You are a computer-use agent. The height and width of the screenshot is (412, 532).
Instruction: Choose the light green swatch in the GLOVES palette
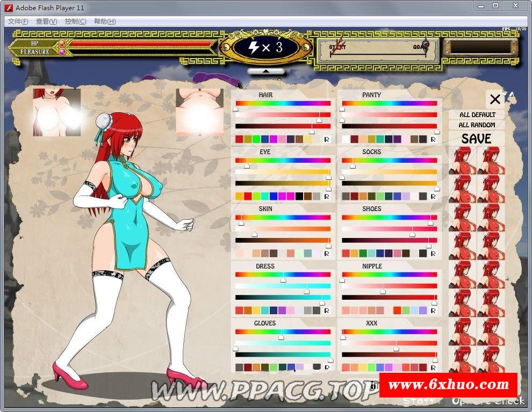[x=274, y=367]
